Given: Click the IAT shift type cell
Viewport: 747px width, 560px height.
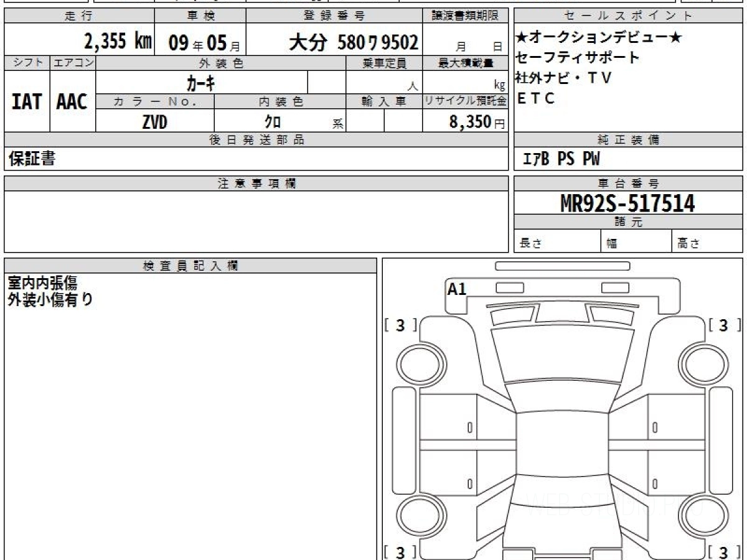Looking at the screenshot, I should point(27,101).
